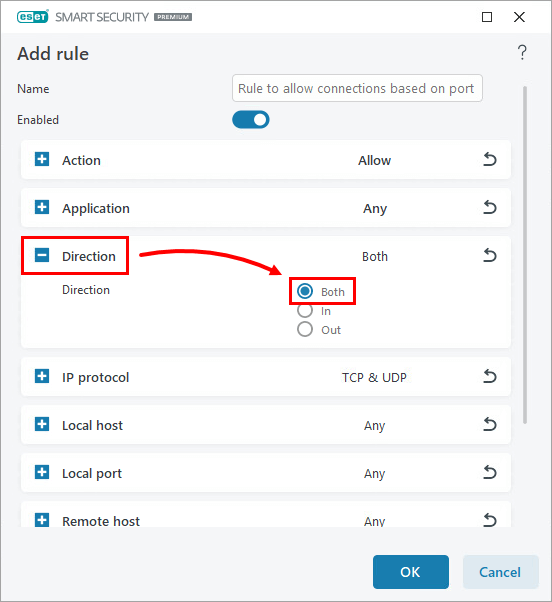Select the In direction radio button

click(305, 310)
